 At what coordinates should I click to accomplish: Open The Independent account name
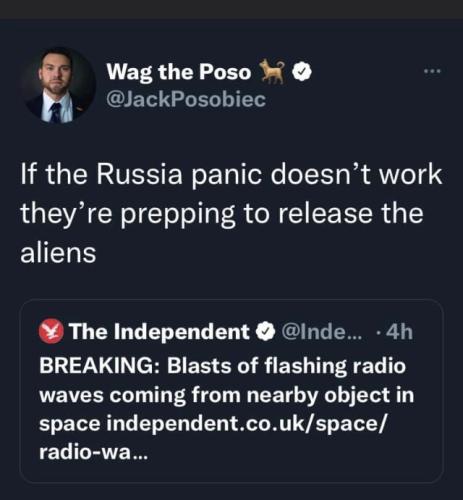click(x=159, y=332)
